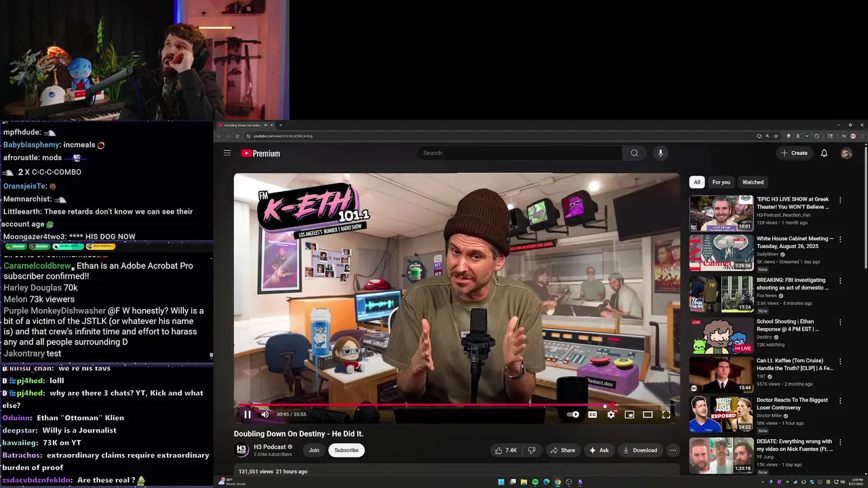Open H3 Podcast channel name link

[x=270, y=447]
